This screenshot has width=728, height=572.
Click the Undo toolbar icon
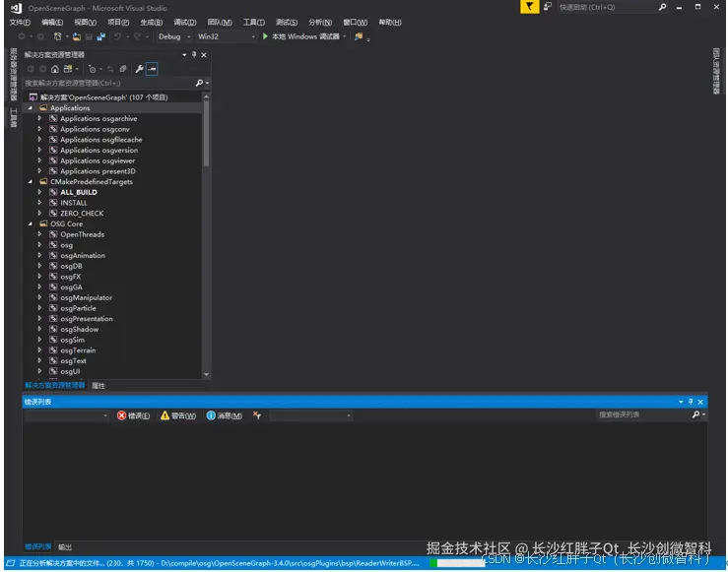pyautogui.click(x=118, y=36)
